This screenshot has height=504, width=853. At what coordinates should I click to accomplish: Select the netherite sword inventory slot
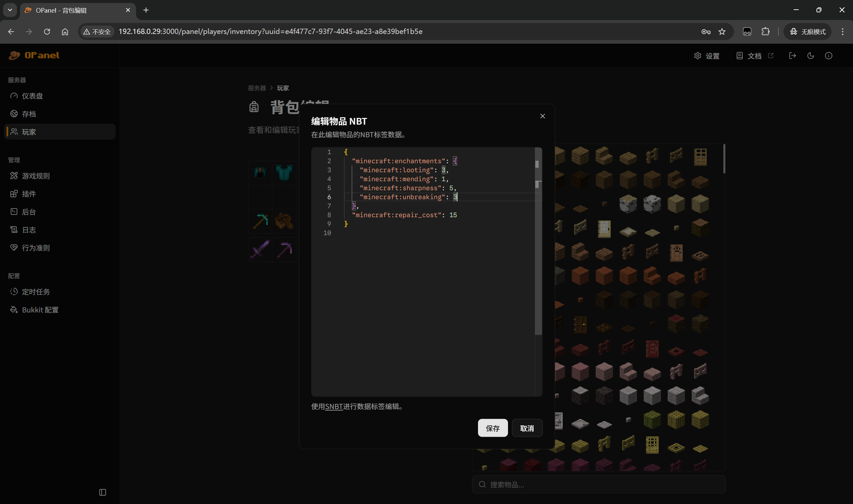click(260, 250)
